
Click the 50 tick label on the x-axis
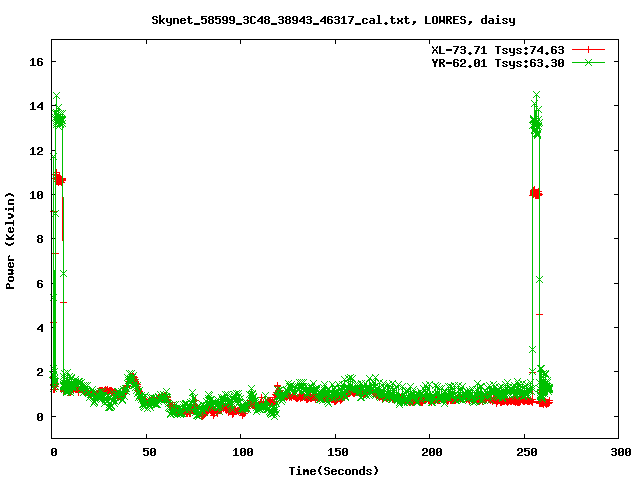click(146, 452)
